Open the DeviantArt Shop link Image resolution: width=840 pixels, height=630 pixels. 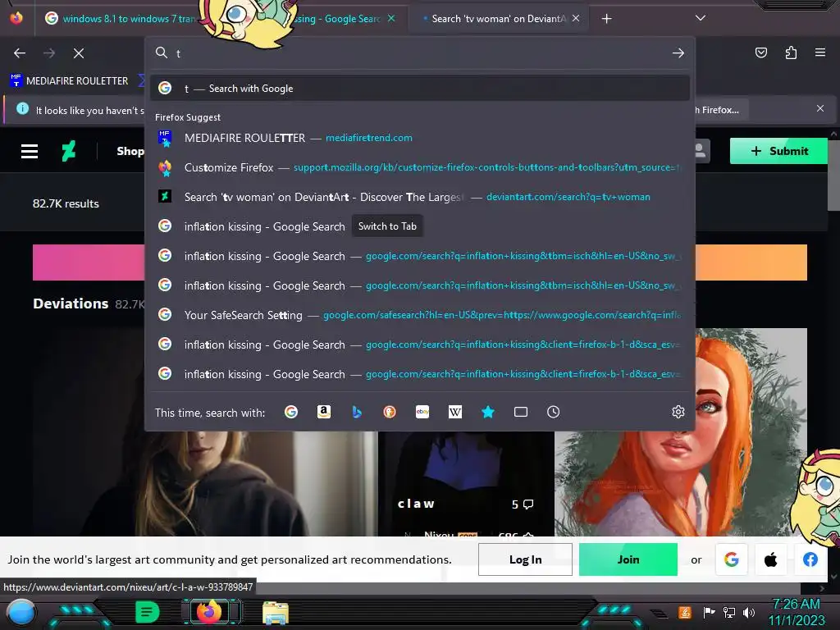130,151
